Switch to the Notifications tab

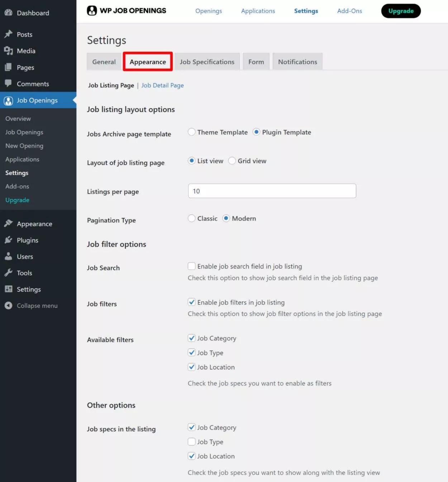[x=297, y=62]
